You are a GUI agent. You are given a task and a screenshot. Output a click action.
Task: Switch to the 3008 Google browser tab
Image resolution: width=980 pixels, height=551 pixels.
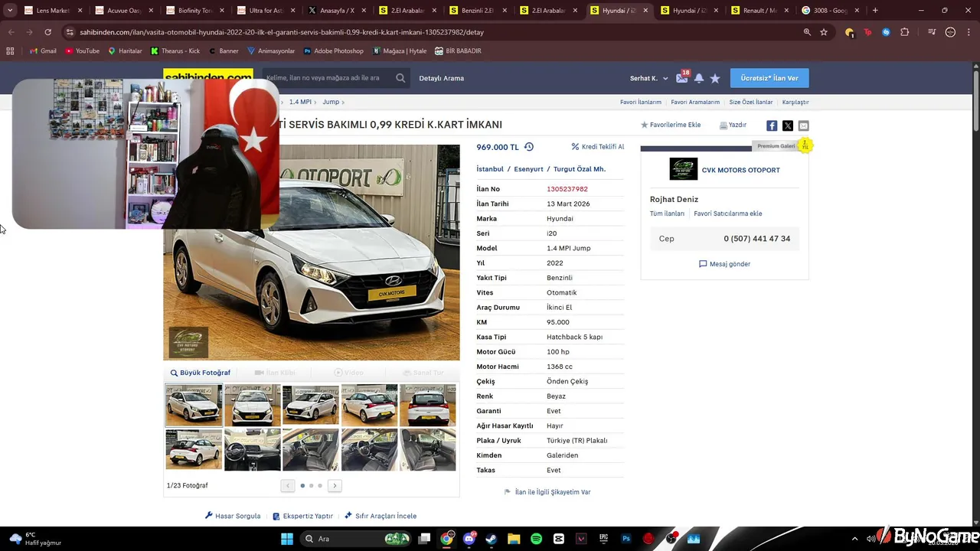[x=829, y=11]
